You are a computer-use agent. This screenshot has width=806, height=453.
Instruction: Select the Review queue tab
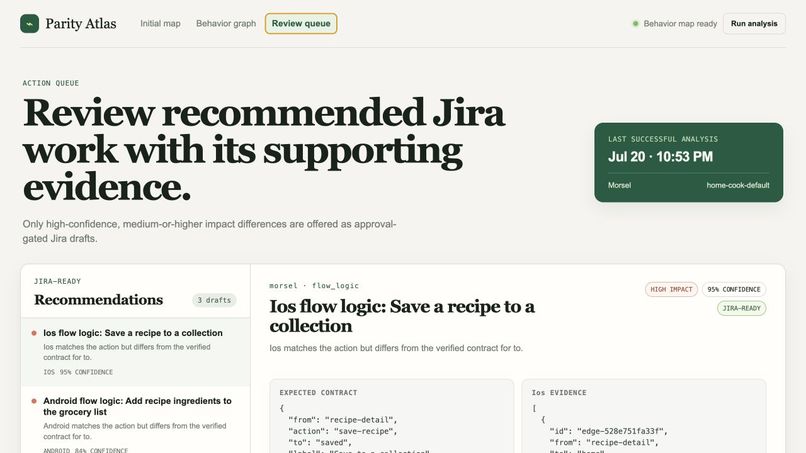[301, 24]
